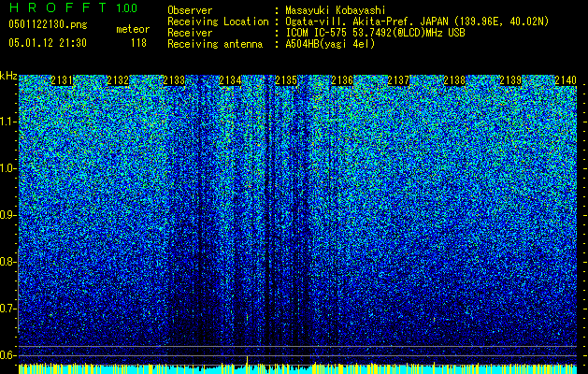
Task: Click the HROFFT 1.0.0 title text
Action: tap(73, 7)
